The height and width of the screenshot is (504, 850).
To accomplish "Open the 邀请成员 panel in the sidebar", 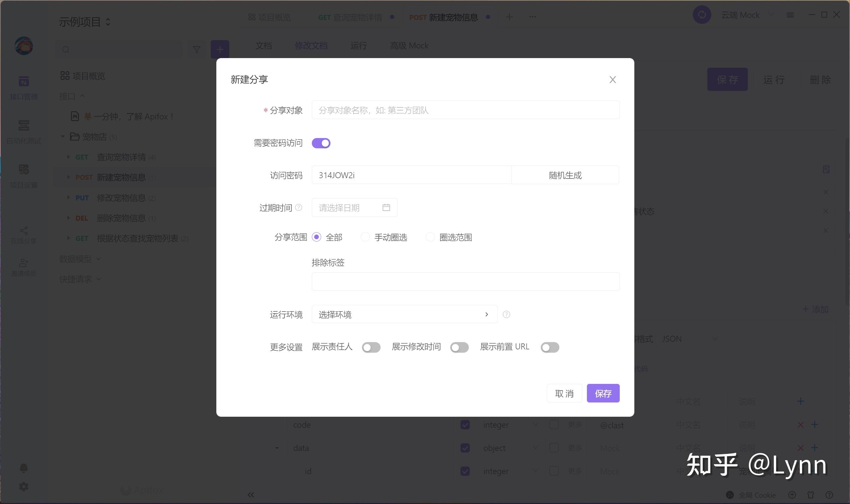I will pyautogui.click(x=24, y=267).
